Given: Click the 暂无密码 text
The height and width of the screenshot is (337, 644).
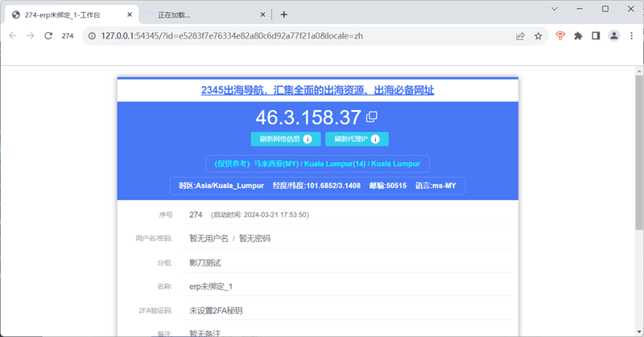Looking at the screenshot, I should 254,239.
